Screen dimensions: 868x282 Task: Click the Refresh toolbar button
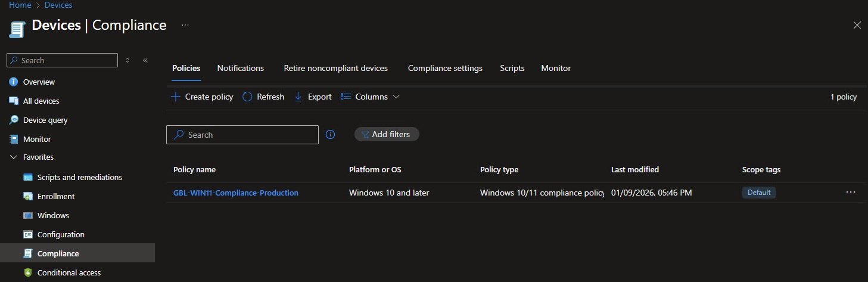point(263,97)
